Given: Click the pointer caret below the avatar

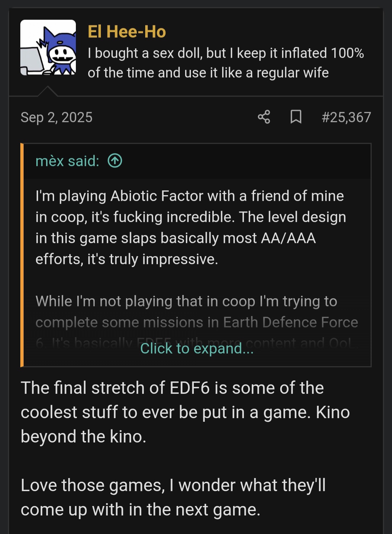Looking at the screenshot, I should [x=48, y=91].
